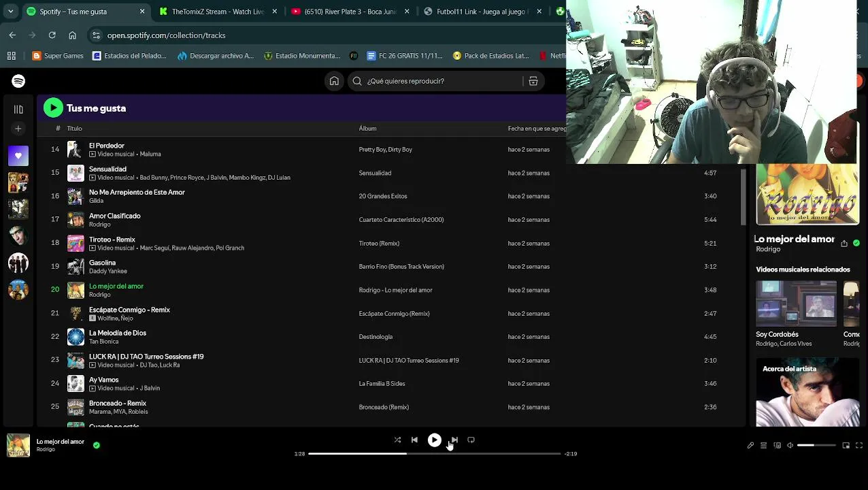Open the album Cuarteto Característico (A2000)
Image resolution: width=868 pixels, height=490 pixels.
(x=401, y=220)
